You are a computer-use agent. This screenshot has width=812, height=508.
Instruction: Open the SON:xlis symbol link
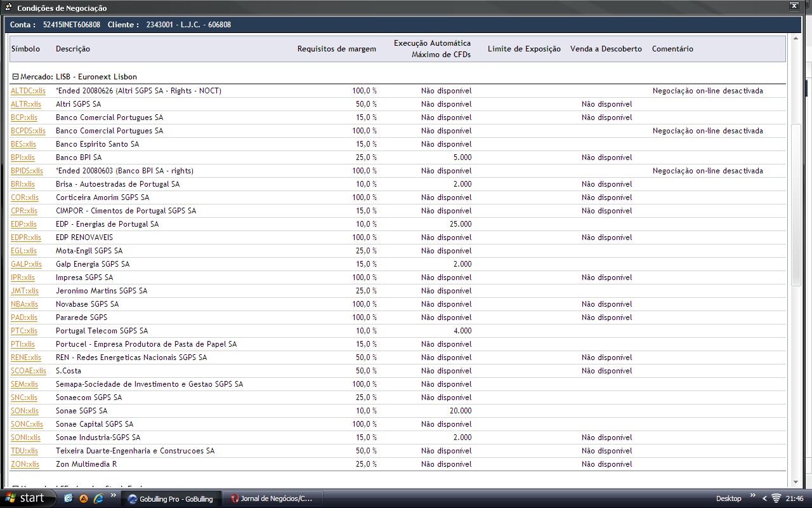pyautogui.click(x=25, y=411)
